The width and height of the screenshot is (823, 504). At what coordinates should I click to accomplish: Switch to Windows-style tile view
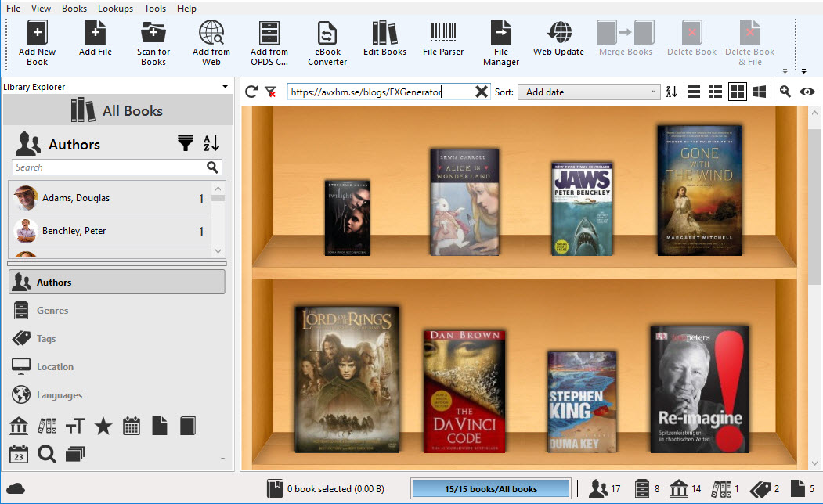760,92
